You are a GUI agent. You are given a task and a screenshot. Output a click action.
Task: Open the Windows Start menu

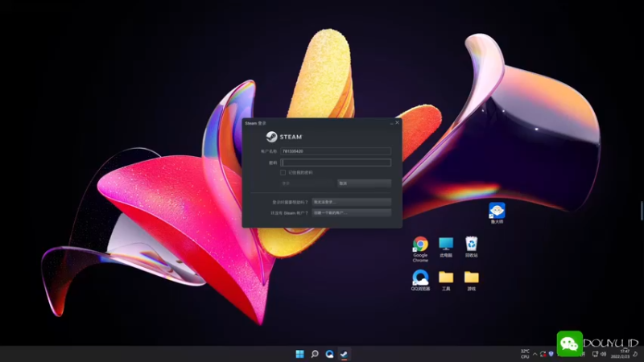pos(299,354)
